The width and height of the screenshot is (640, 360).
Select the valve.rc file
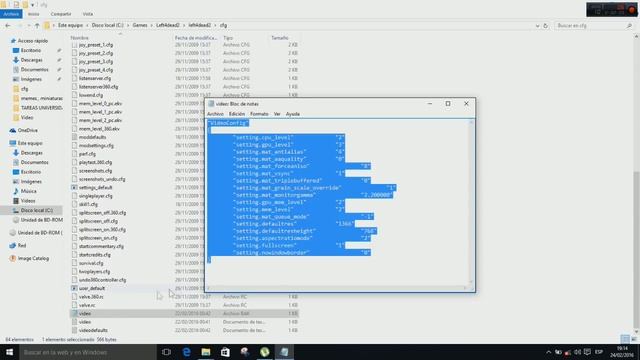coord(87,305)
